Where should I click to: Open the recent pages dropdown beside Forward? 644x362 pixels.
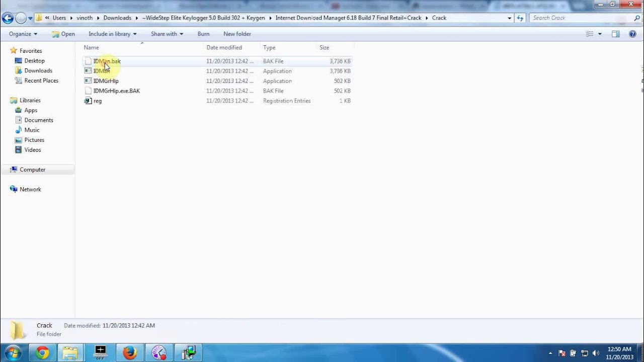tap(30, 18)
